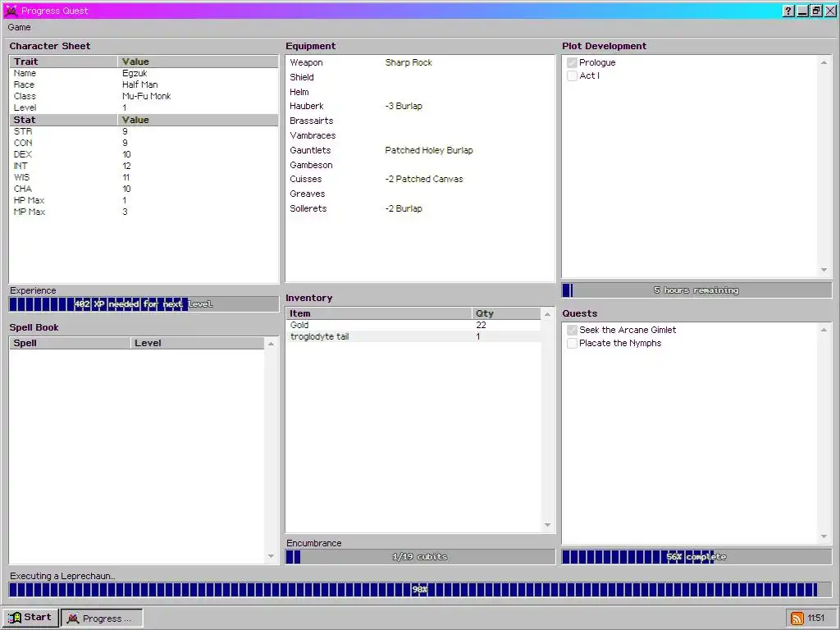Click the Inventory Item column header
Viewport: 840px width, 630px height.
[379, 313]
